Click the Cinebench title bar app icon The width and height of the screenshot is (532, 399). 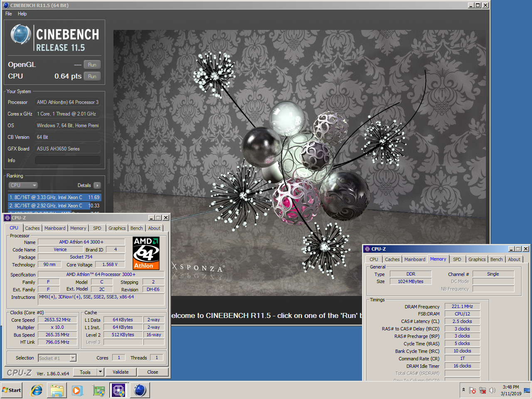[x=6, y=5]
